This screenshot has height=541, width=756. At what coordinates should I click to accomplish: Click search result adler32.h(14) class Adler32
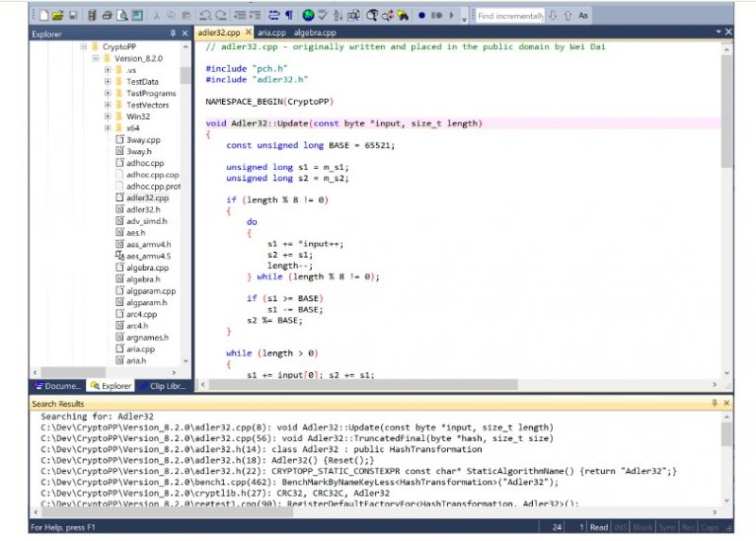coord(262,449)
